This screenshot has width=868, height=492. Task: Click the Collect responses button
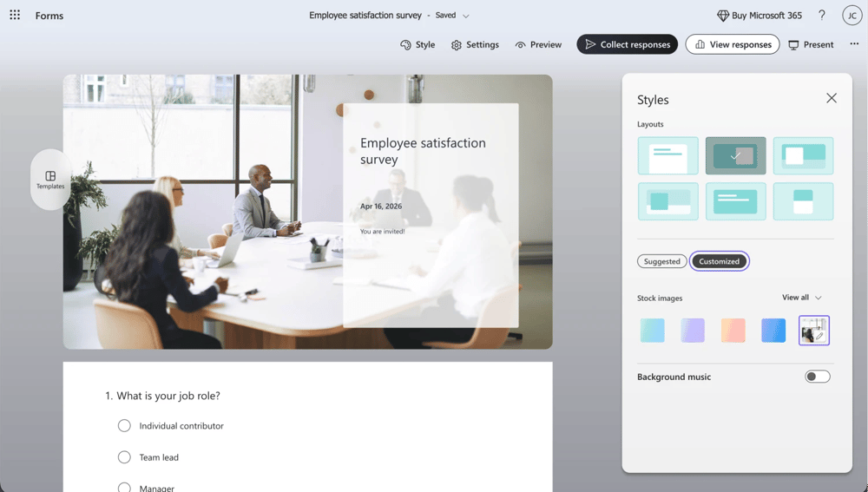(627, 44)
